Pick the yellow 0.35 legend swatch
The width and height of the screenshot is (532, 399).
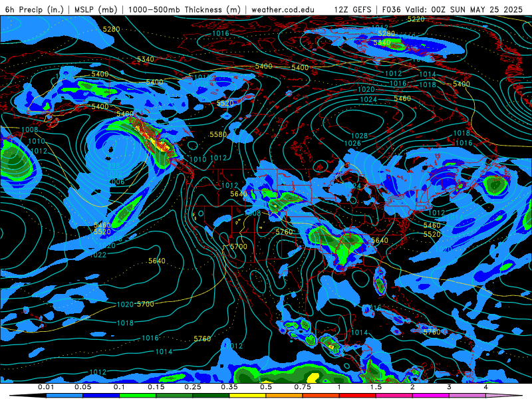coord(247,396)
